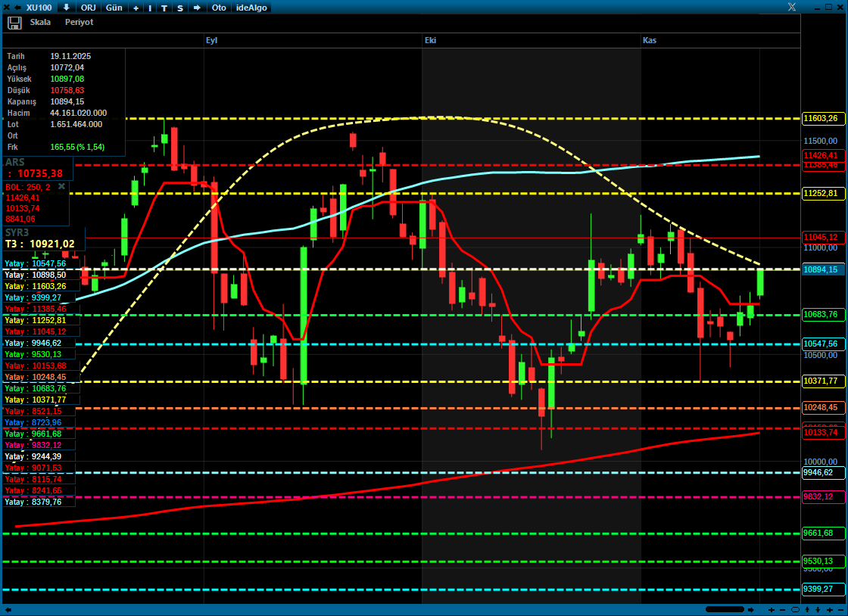
Task: Toggle the Oto mode
Action: [218, 8]
